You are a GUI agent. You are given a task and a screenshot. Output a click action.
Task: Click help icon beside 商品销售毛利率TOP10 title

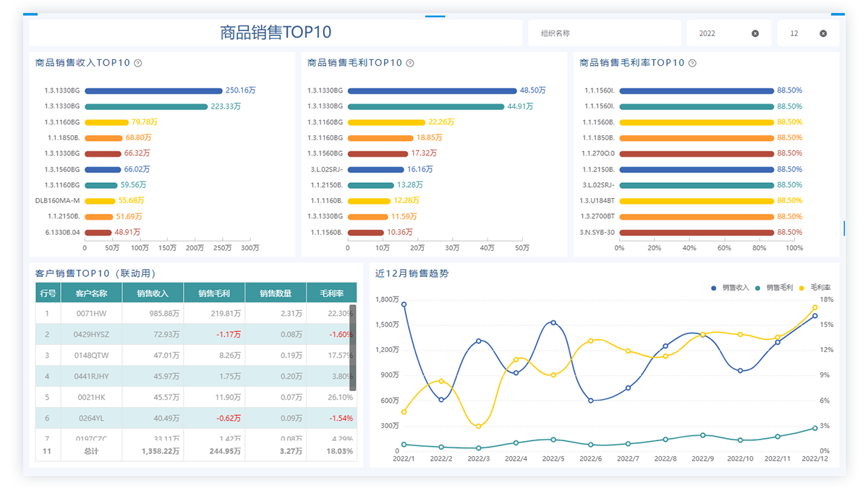point(692,63)
